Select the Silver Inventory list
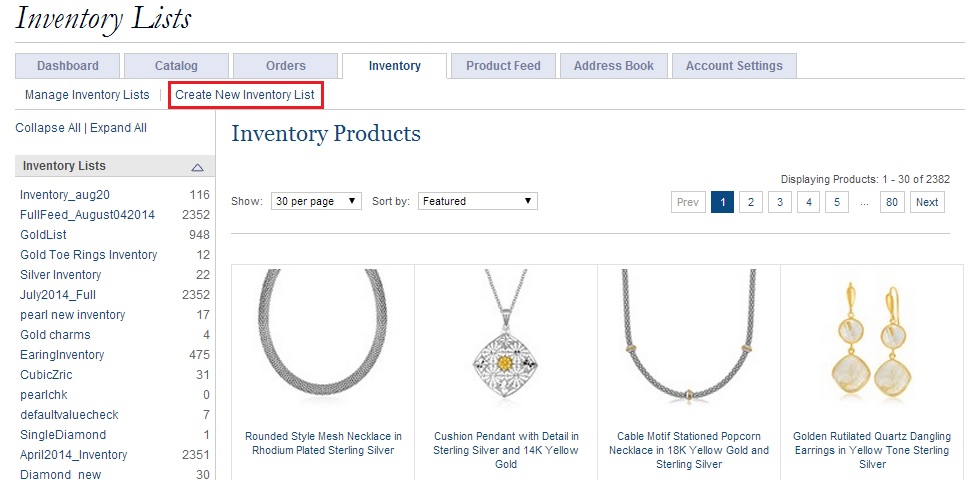Screen dimensions: 970x480 [61, 275]
